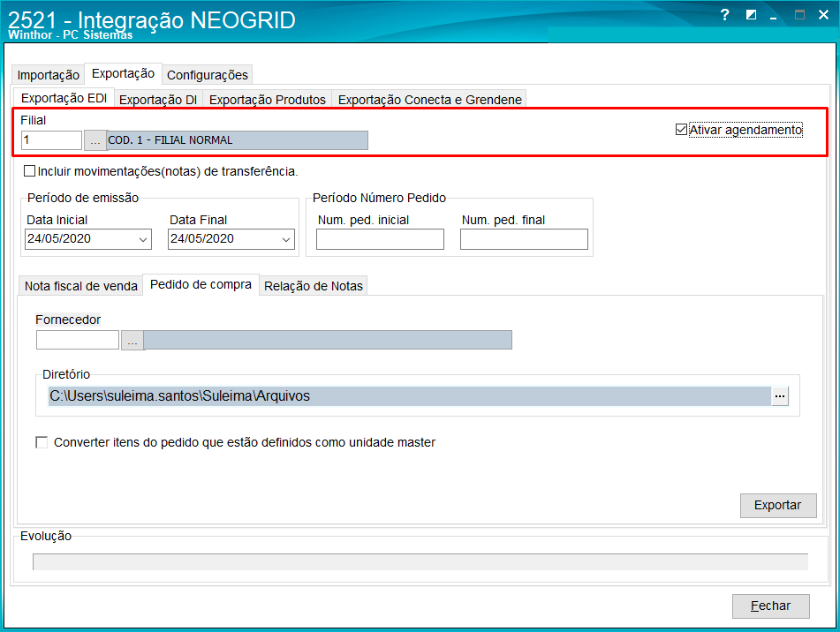Select Exportação EDI subtab

click(x=64, y=99)
